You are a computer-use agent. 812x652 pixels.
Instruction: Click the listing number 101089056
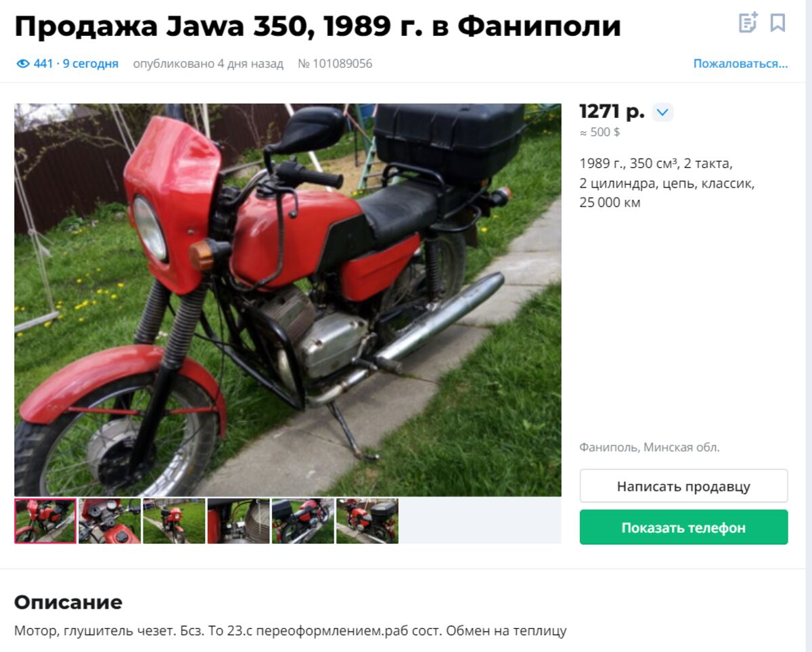[x=335, y=64]
